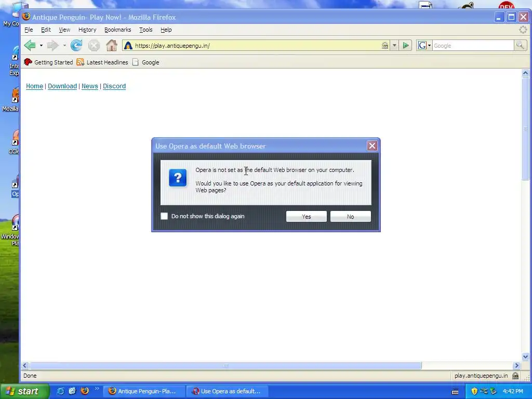Launch Firefox from the quick launch bar
532x399 pixels.
tap(85, 391)
